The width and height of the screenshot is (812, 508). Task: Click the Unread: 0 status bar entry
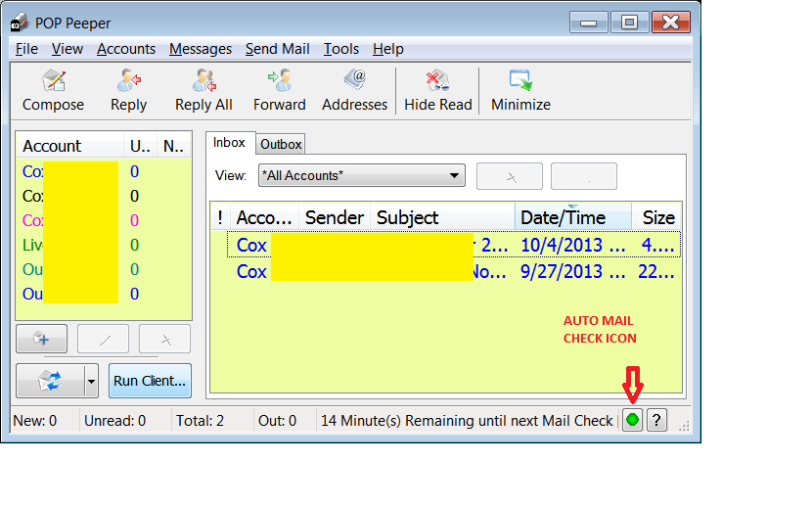tap(115, 420)
